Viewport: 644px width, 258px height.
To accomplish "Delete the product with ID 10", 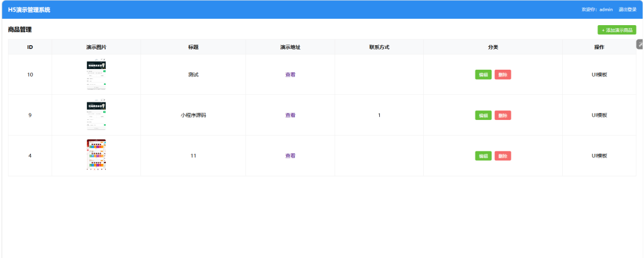I will coord(502,75).
